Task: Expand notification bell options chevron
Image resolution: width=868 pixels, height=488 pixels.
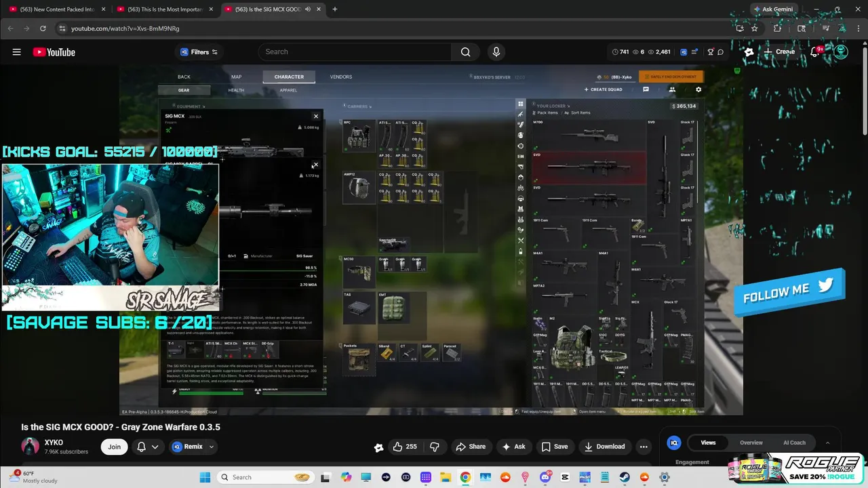Action: pos(155,447)
